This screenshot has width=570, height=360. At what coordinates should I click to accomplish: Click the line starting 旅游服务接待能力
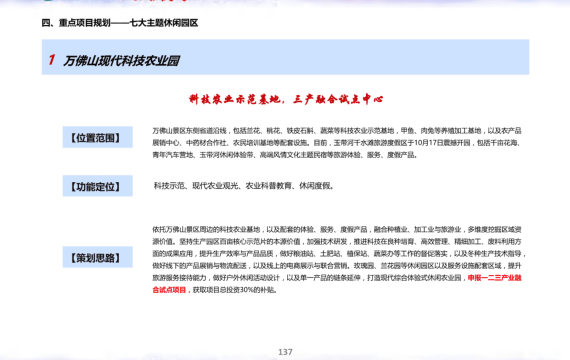point(337,278)
